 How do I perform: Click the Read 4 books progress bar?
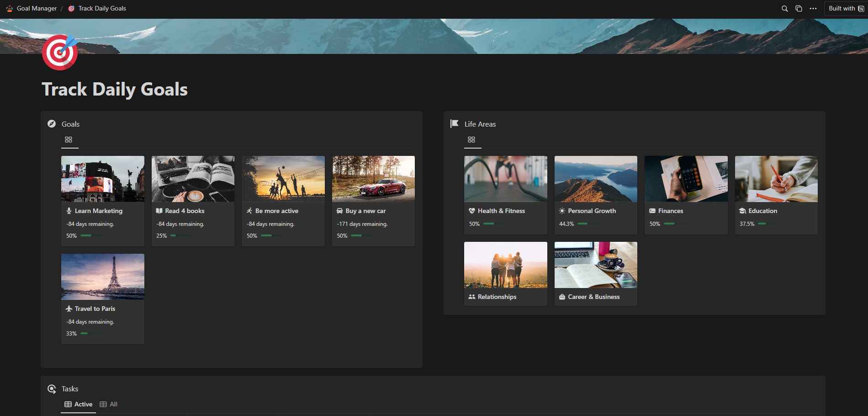180,236
